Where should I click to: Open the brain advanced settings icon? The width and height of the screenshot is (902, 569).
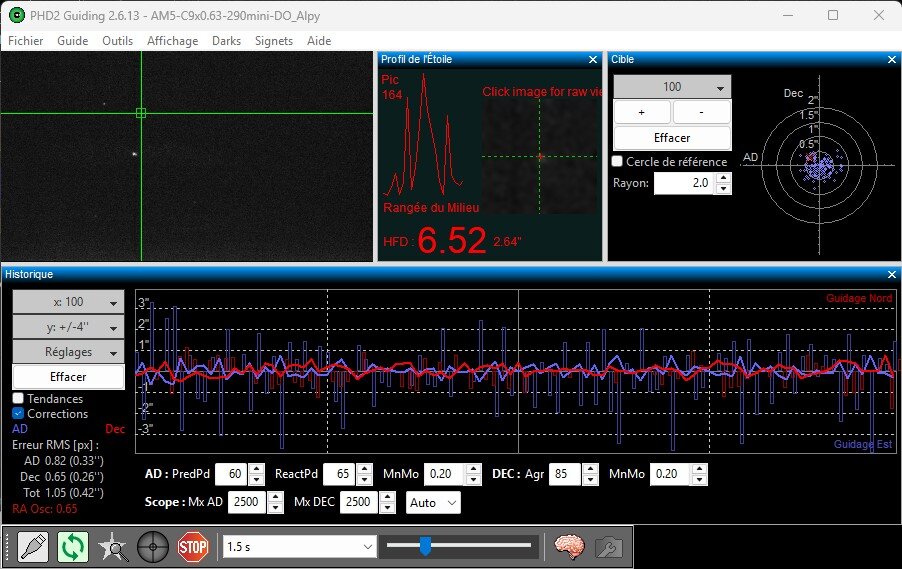[x=568, y=547]
